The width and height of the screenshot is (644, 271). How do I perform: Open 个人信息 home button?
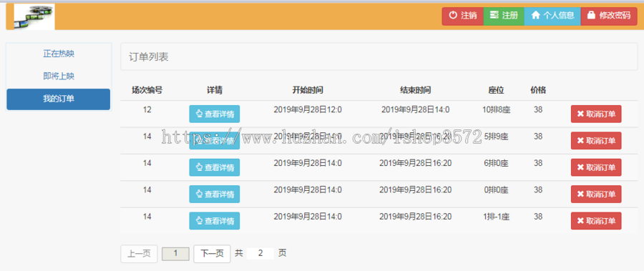552,16
